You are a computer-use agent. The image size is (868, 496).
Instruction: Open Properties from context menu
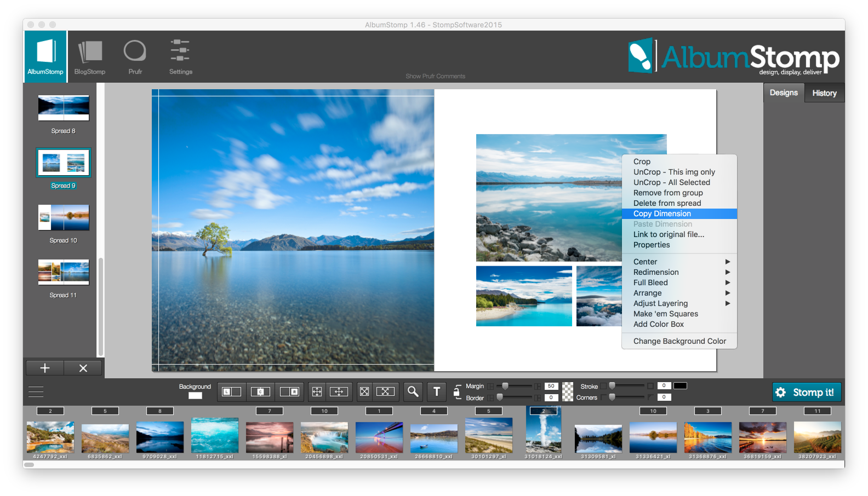pyautogui.click(x=679, y=245)
